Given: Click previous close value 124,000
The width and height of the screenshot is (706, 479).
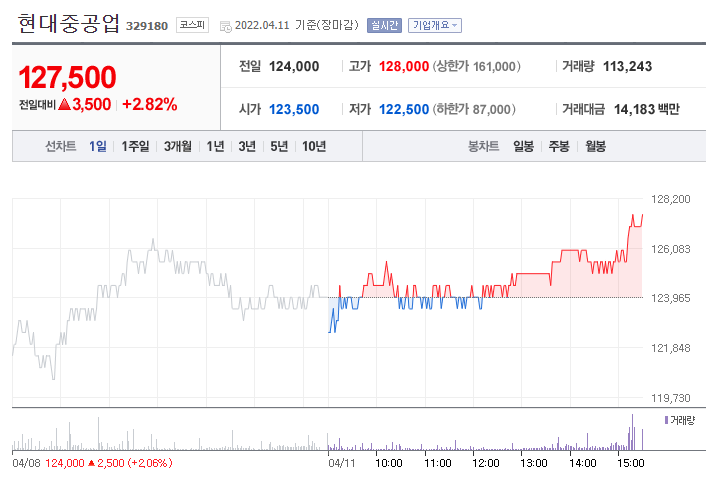Looking at the screenshot, I should 294,67.
